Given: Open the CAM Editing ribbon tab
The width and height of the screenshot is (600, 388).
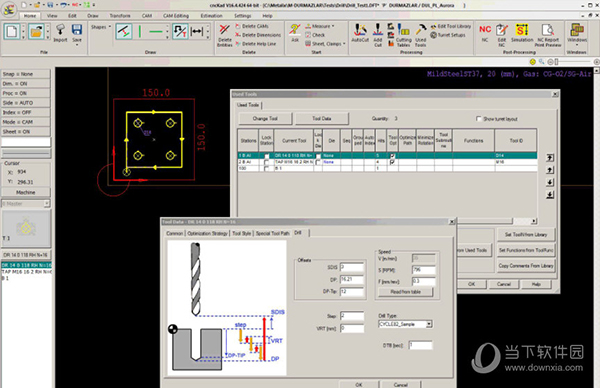Looking at the screenshot, I should [176, 16].
